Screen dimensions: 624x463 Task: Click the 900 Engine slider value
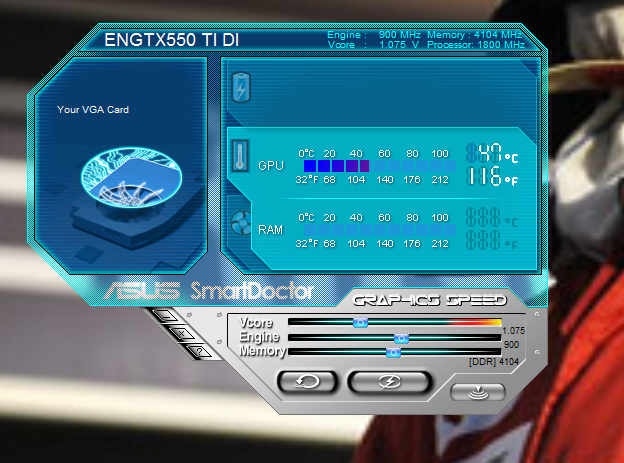(x=511, y=344)
